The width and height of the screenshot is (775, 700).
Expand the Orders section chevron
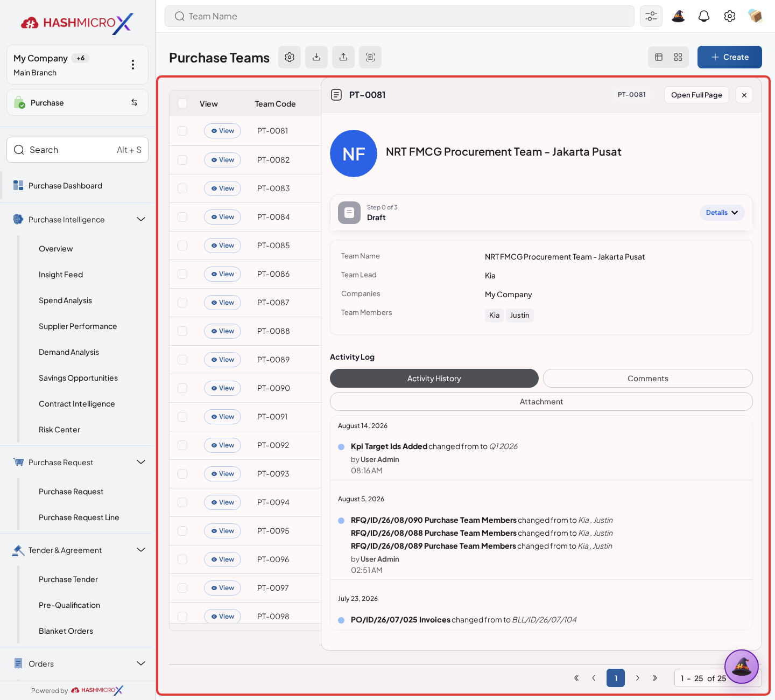141,663
